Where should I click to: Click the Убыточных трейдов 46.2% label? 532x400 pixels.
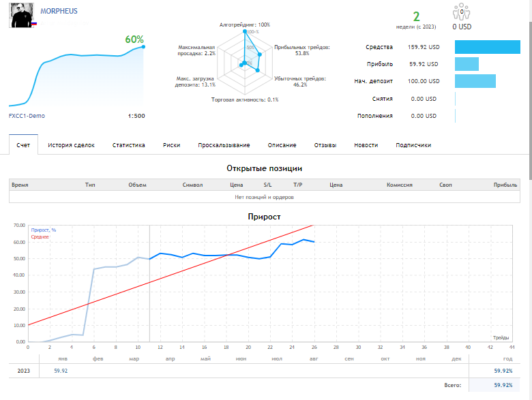pos(300,81)
